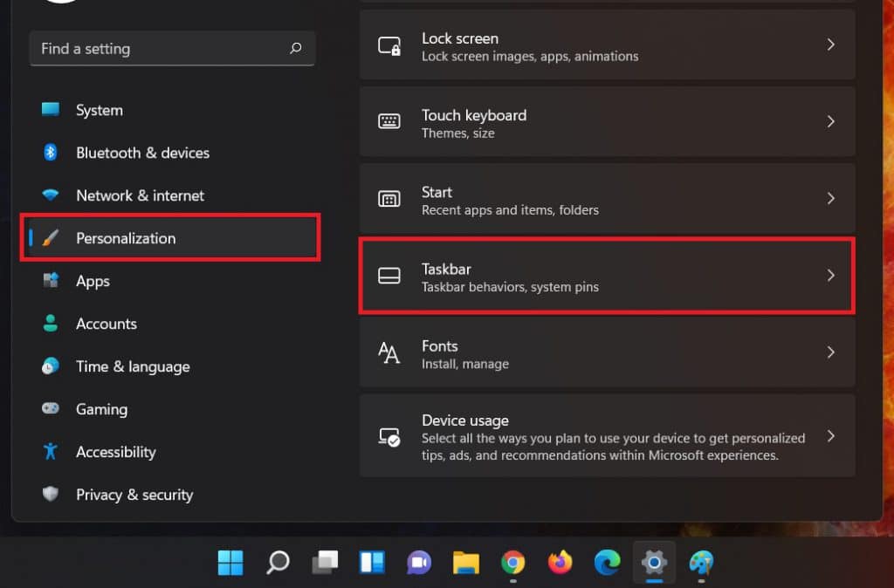Screen dimensions: 894x588
Task: Click the System monitor icon in sidebar
Action: 50,109
